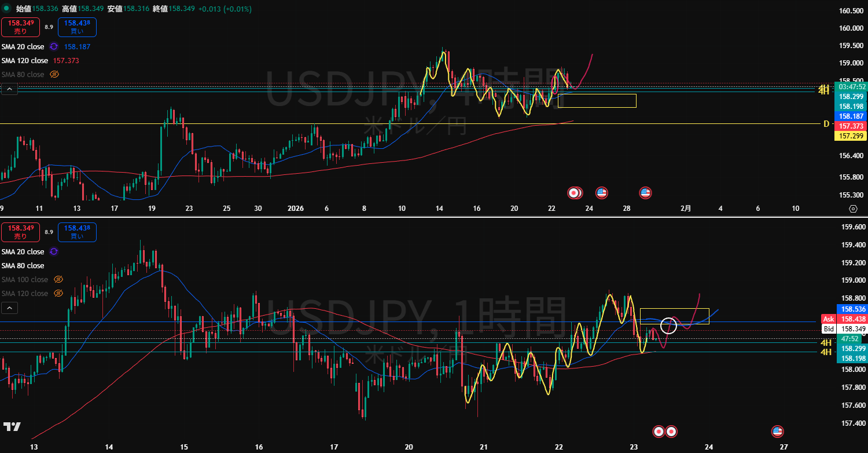Viewport: 868px width, 453px height.
Task: Click the 売り sell button in top chart
Action: (x=20, y=27)
